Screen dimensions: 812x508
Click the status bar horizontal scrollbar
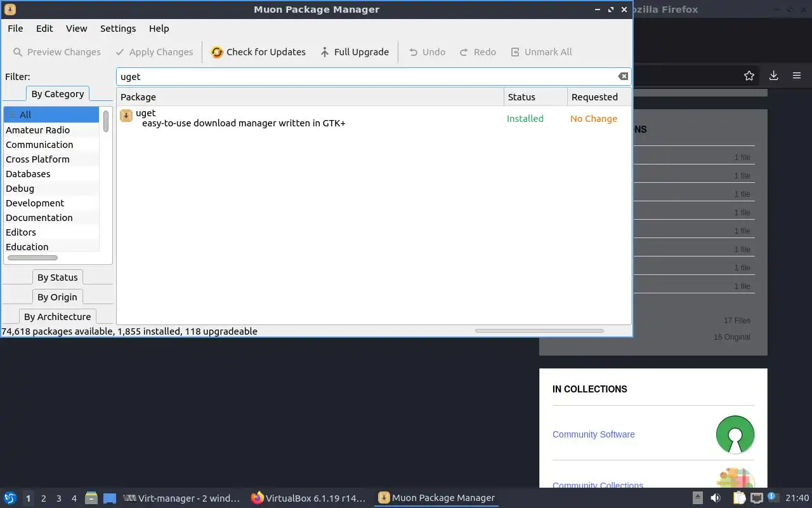pyautogui.click(x=539, y=331)
